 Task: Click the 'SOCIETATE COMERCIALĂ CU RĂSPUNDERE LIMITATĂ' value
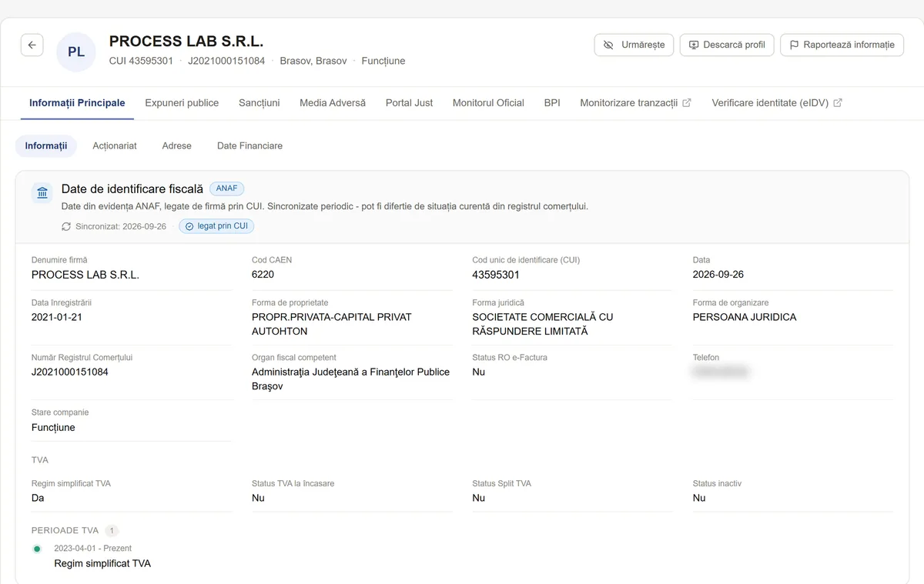click(x=543, y=324)
